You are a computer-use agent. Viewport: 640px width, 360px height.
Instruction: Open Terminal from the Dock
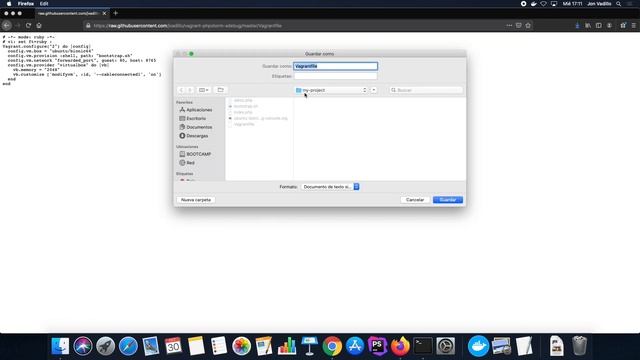tap(423, 346)
